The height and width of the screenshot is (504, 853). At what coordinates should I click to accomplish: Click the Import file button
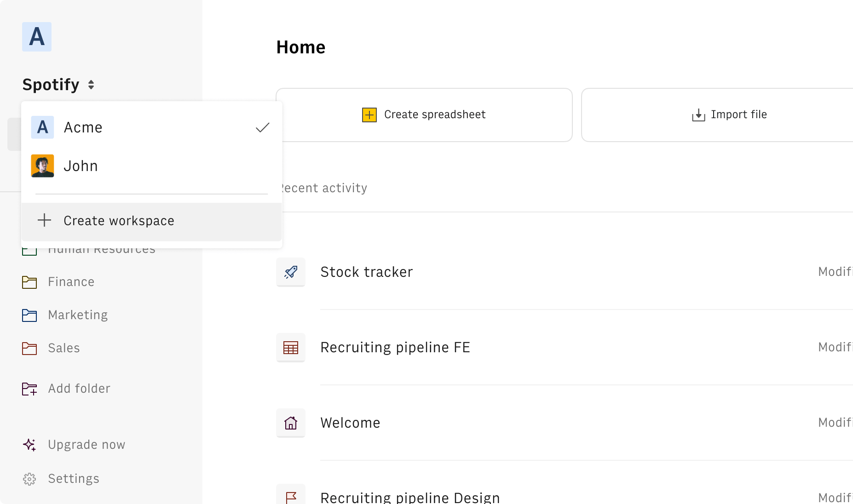click(729, 115)
